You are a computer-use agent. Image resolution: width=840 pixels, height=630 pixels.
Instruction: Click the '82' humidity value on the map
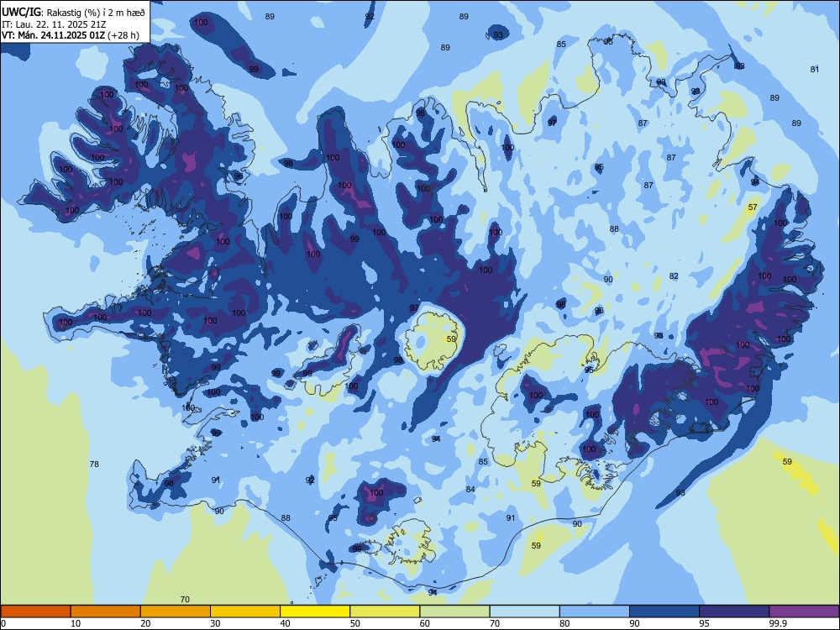coord(674,276)
